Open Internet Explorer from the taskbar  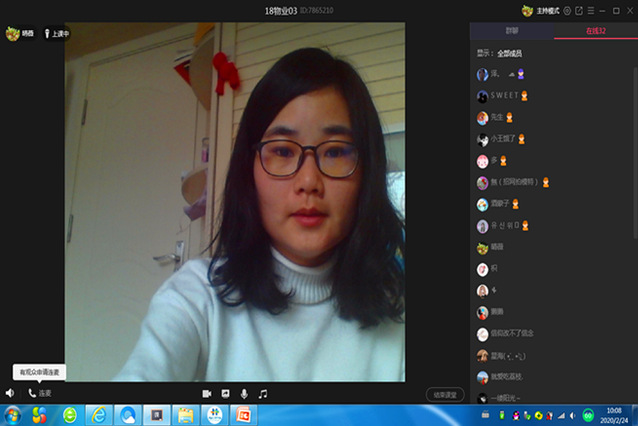click(x=98, y=414)
